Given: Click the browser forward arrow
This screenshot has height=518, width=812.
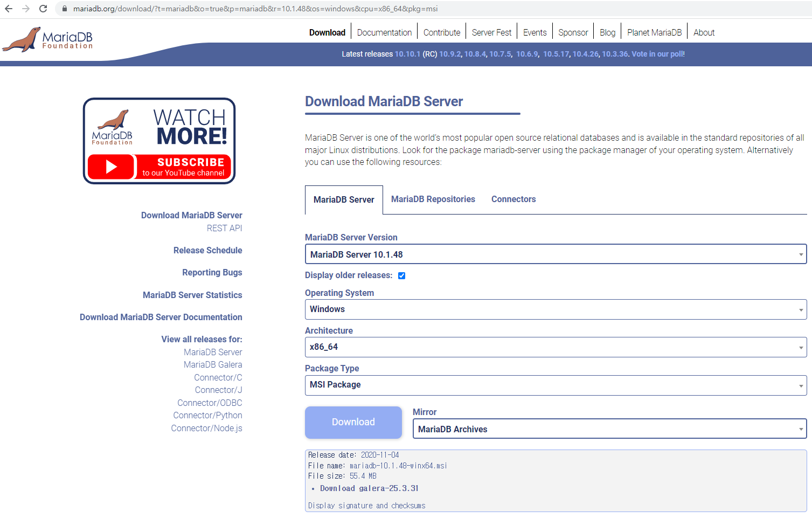Looking at the screenshot, I should pyautogui.click(x=26, y=9).
